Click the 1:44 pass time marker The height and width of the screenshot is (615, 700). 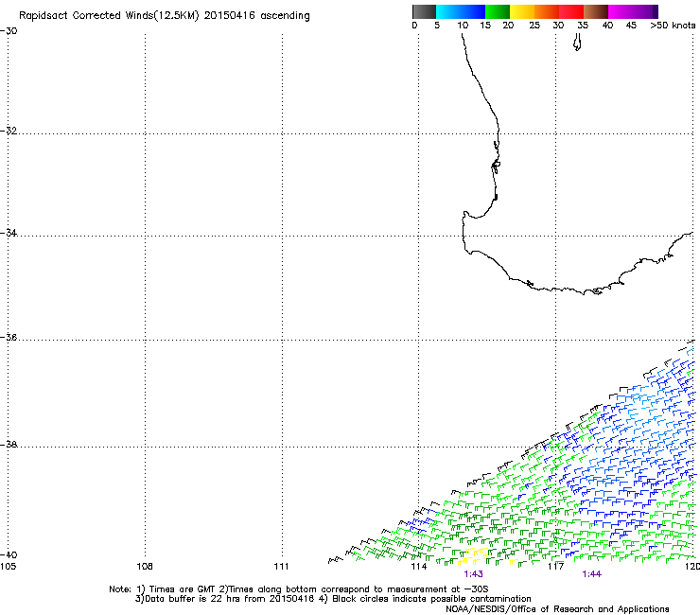click(591, 574)
